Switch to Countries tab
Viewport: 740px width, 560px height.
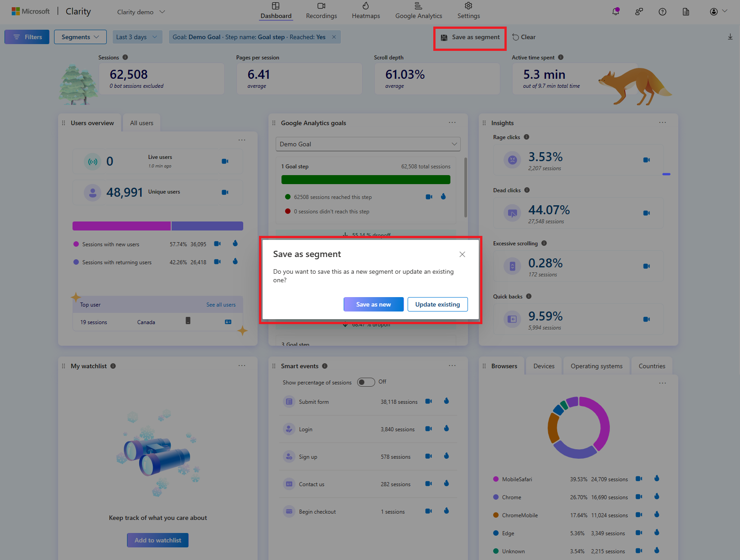pos(652,366)
